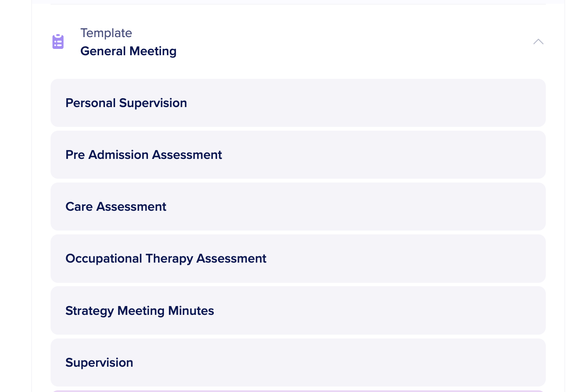The height and width of the screenshot is (392, 585).
Task: Select the Personal Supervision template
Action: pyautogui.click(x=298, y=103)
